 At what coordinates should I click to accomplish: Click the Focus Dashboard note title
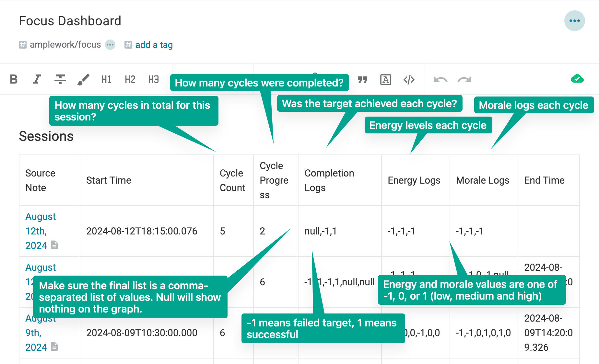tap(70, 21)
